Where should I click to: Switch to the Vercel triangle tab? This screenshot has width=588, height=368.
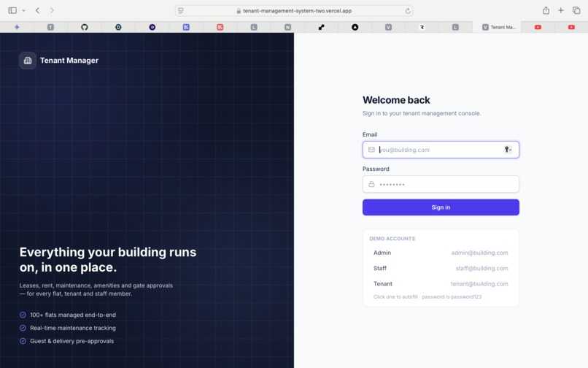[x=355, y=27]
